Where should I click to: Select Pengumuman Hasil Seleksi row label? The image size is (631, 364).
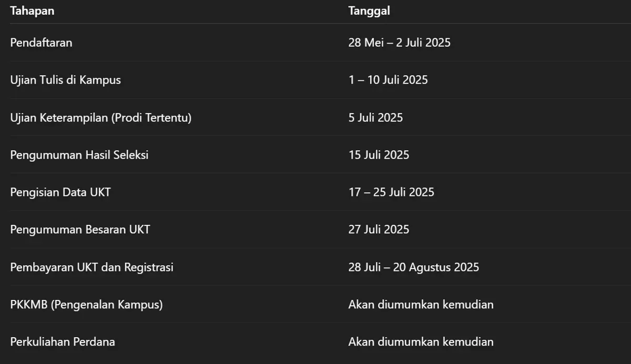79,155
